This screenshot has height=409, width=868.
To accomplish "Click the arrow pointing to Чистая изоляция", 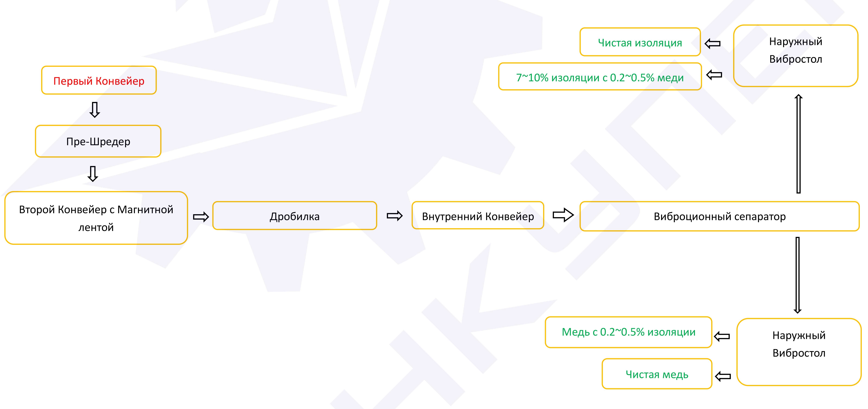I will click(x=712, y=43).
